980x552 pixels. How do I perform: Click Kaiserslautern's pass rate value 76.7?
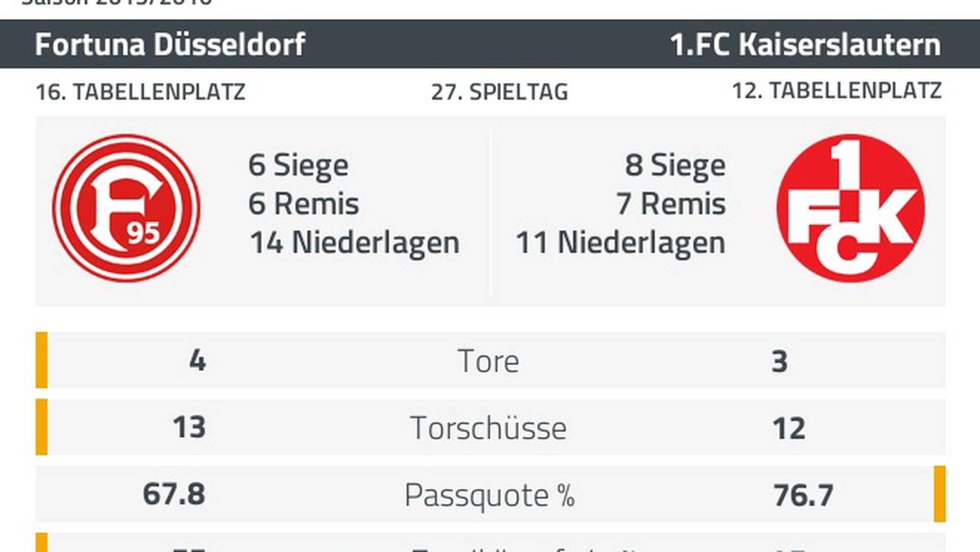[x=802, y=496]
